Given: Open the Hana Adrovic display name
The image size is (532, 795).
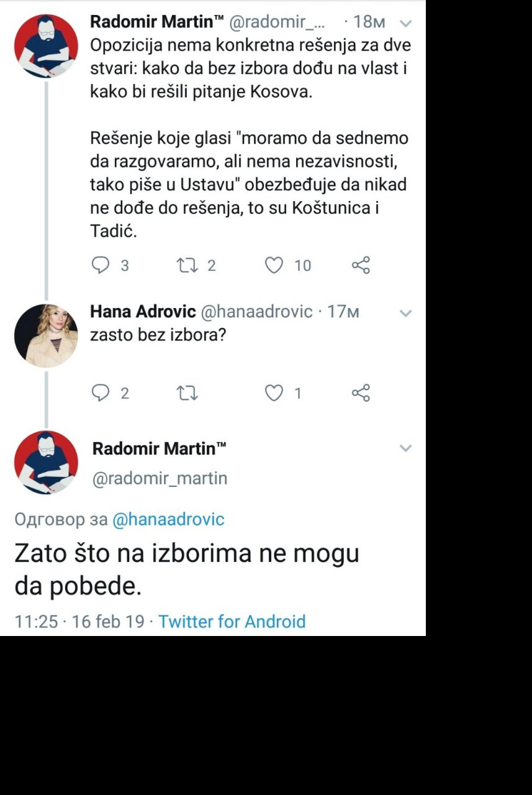Looking at the screenshot, I should pos(143,312).
